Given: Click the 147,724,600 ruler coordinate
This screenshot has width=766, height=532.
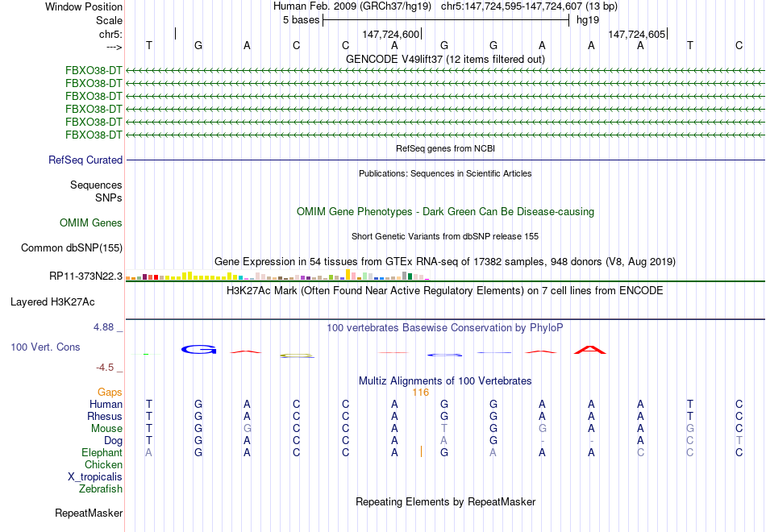Looking at the screenshot, I should [391, 34].
